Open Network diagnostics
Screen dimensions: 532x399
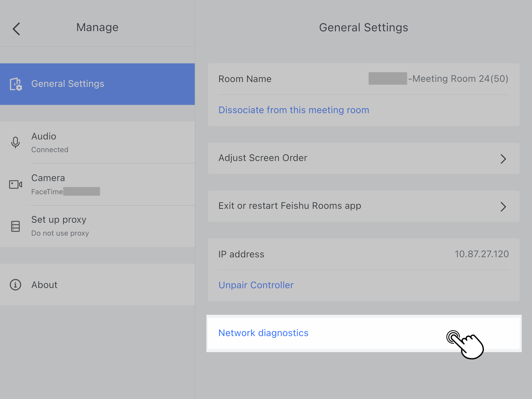[263, 333]
